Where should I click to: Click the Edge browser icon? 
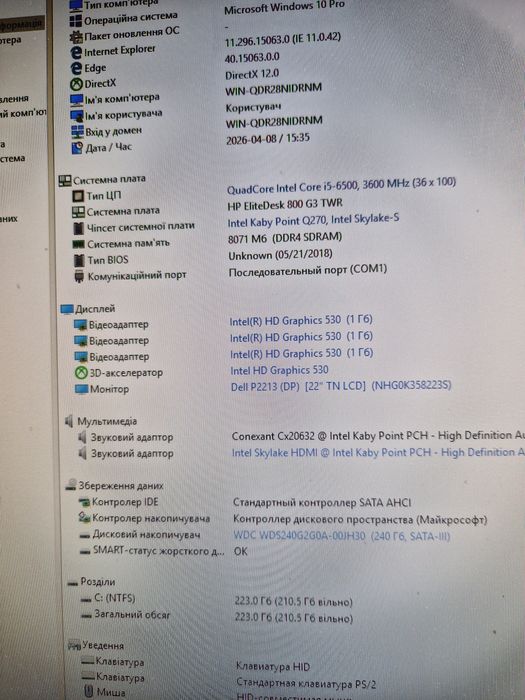tap(76, 68)
